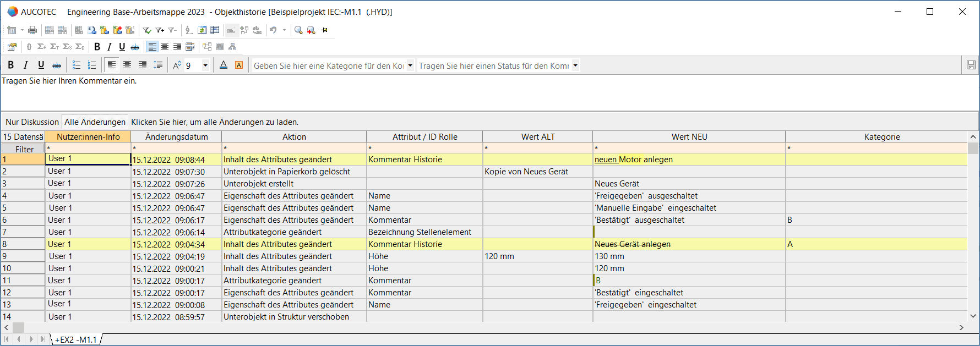
Task: Pick the font color swatch in comment toolbar
Action: [224, 65]
